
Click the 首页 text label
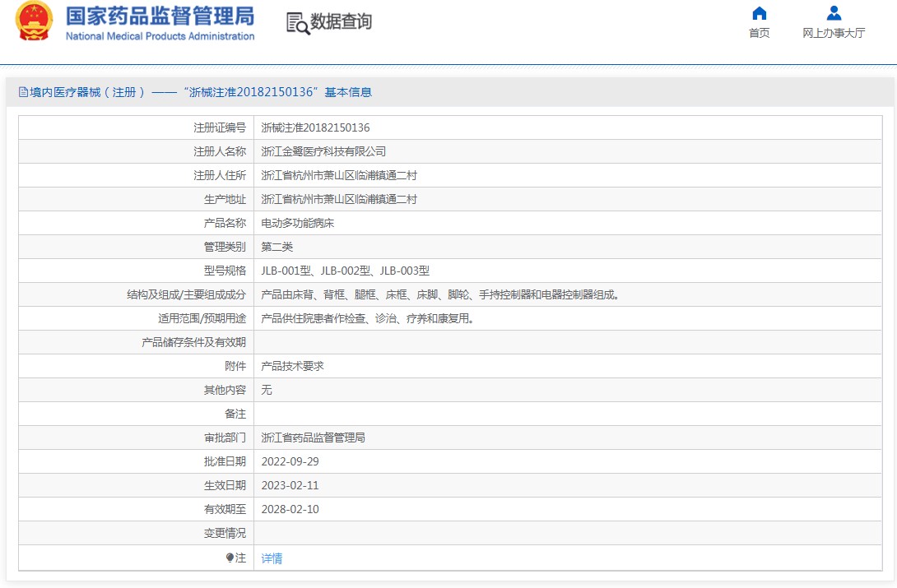point(759,33)
